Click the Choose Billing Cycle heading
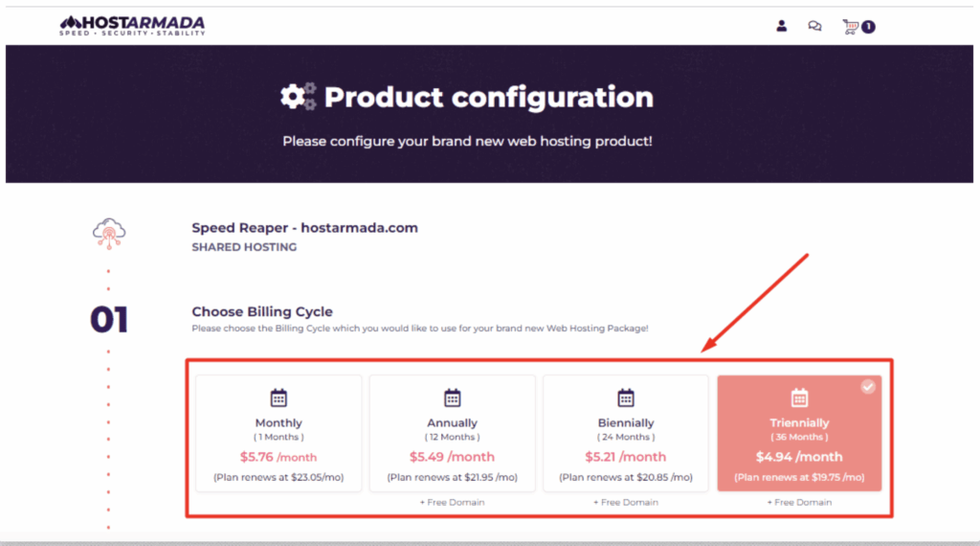The height and width of the screenshot is (546, 980). (x=262, y=311)
